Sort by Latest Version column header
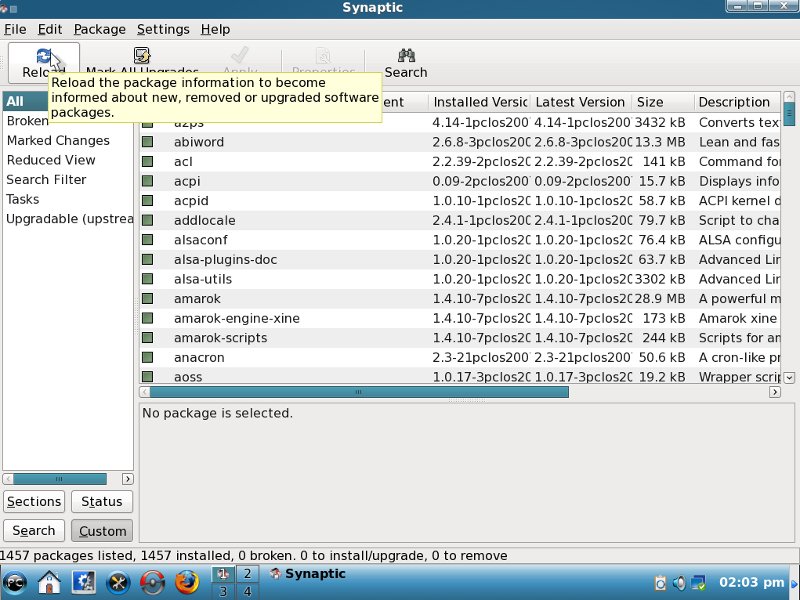The image size is (800, 600). [x=579, y=102]
